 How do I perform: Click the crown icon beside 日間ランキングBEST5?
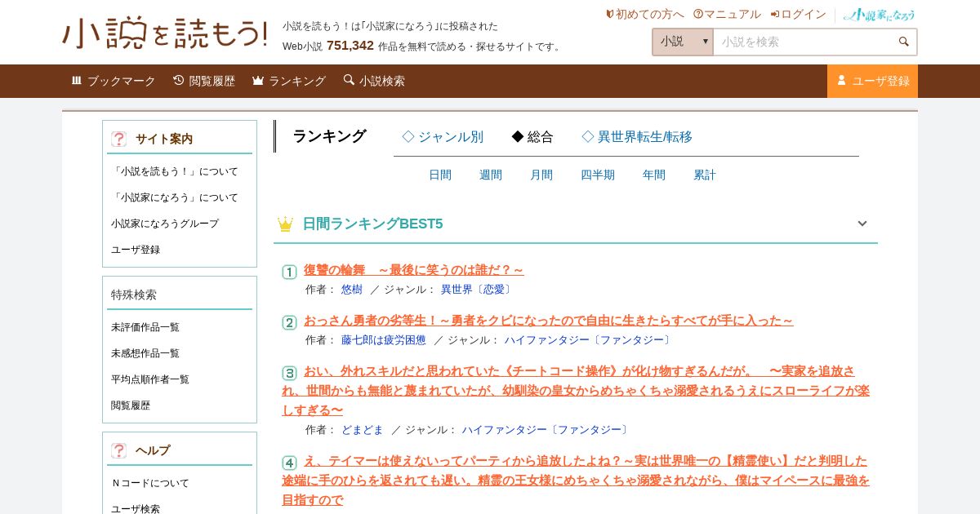[x=285, y=224]
